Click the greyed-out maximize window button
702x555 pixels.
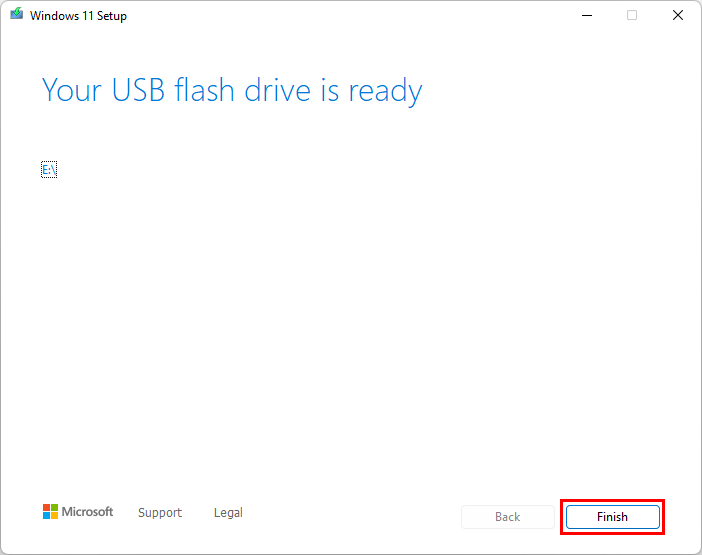[632, 15]
